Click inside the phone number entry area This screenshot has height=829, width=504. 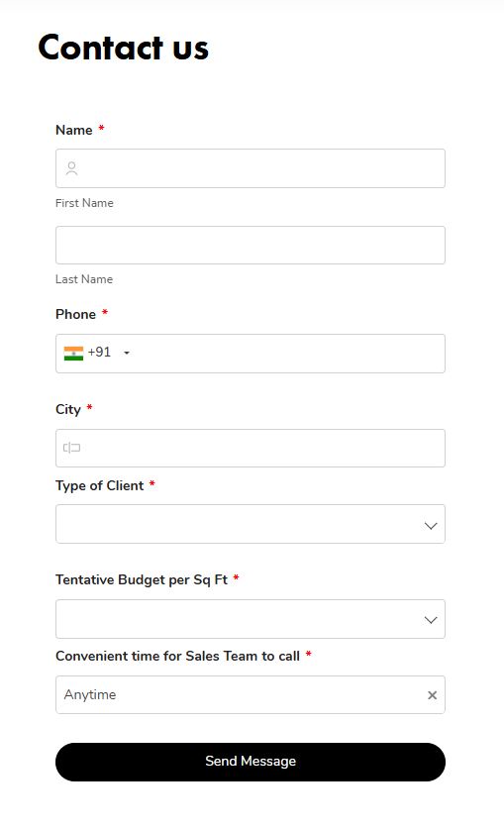[x=288, y=354]
